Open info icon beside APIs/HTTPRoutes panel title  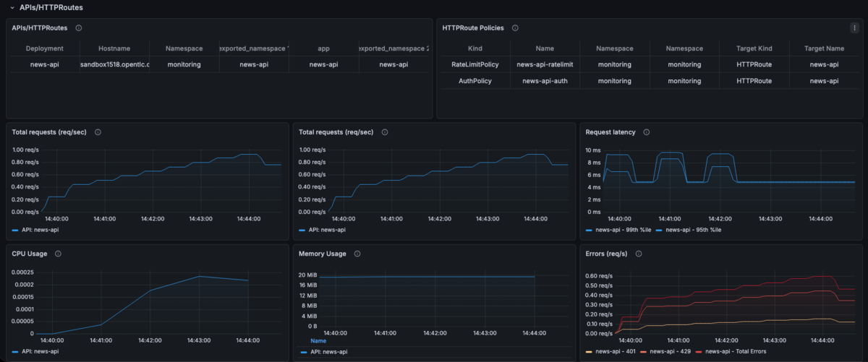[x=78, y=28]
